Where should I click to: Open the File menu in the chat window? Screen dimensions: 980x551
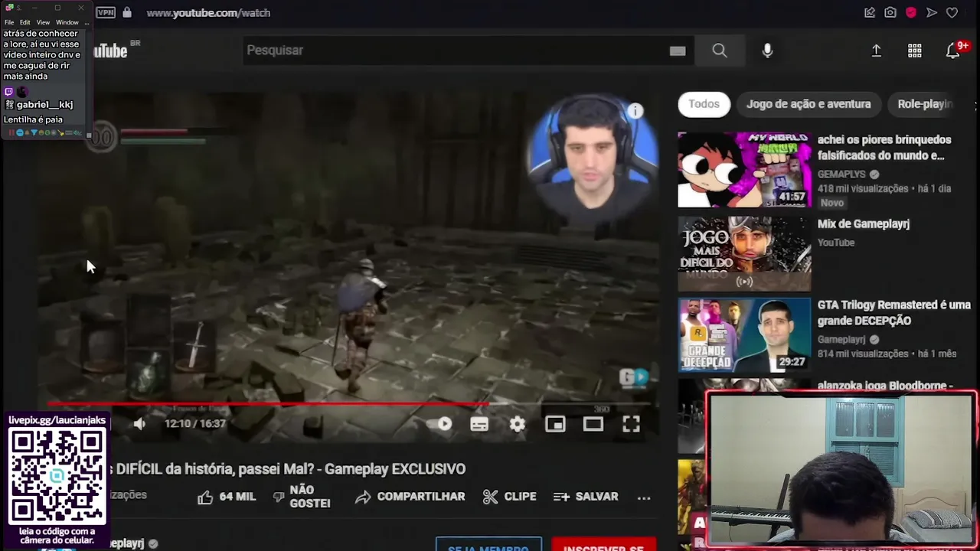(9, 22)
